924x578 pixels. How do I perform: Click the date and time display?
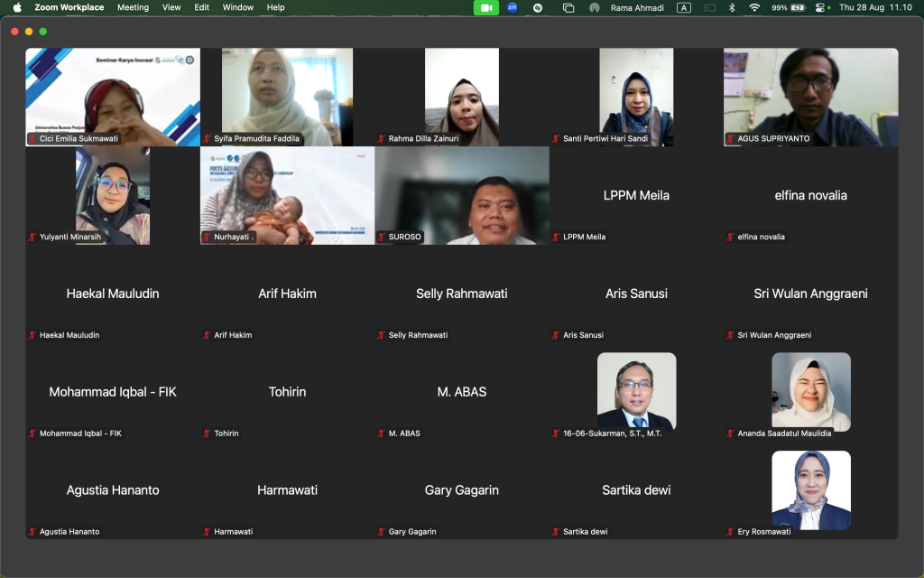coord(874,7)
